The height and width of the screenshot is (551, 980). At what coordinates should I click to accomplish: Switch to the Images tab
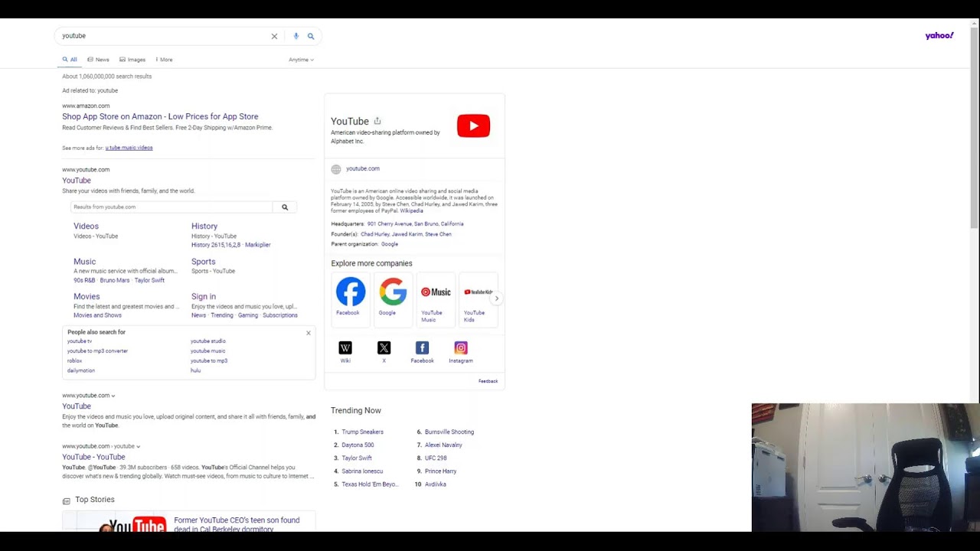(132, 60)
